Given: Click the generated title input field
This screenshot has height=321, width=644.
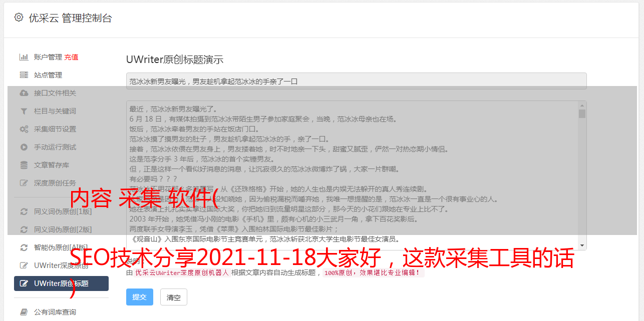Looking at the screenshot, I should (356, 81).
